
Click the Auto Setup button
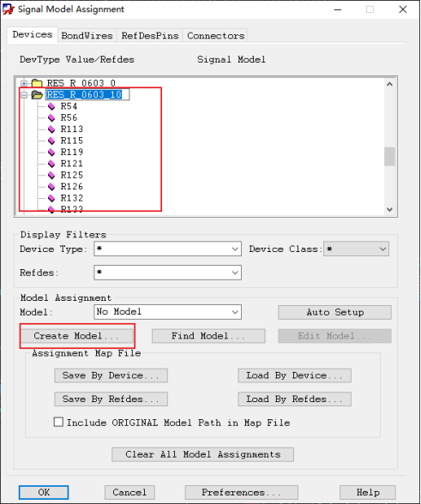(x=334, y=312)
